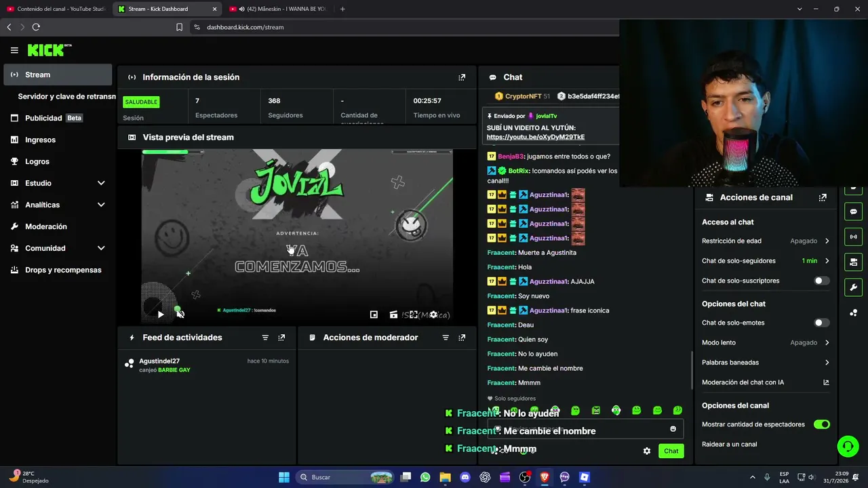Image resolution: width=868 pixels, height=488 pixels.
Task: Toggle moderator tools wrench in right sidebar
Action: coord(853,287)
